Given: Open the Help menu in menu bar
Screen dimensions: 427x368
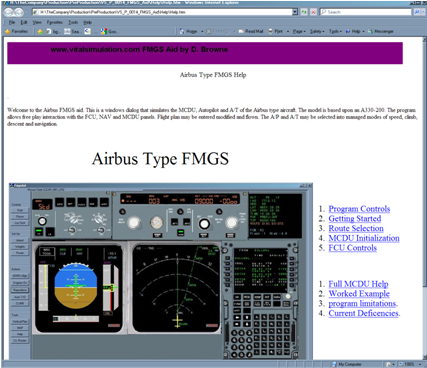Looking at the screenshot, I should (x=87, y=22).
